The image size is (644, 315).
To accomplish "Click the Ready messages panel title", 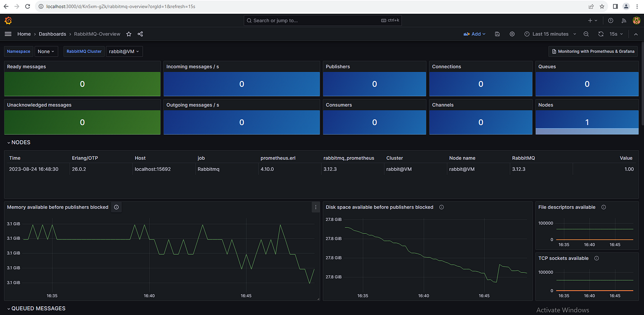I will (26, 67).
